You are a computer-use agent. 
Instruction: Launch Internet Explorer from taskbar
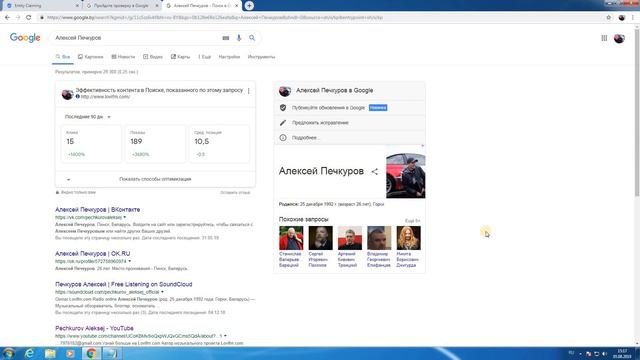[29, 353]
